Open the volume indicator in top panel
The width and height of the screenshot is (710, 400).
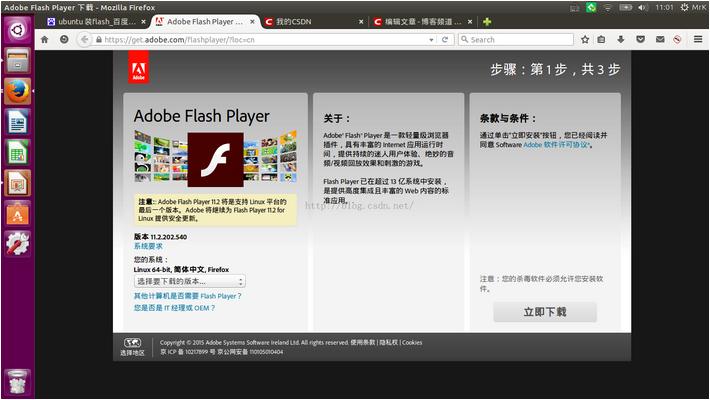pyautogui.click(x=643, y=7)
